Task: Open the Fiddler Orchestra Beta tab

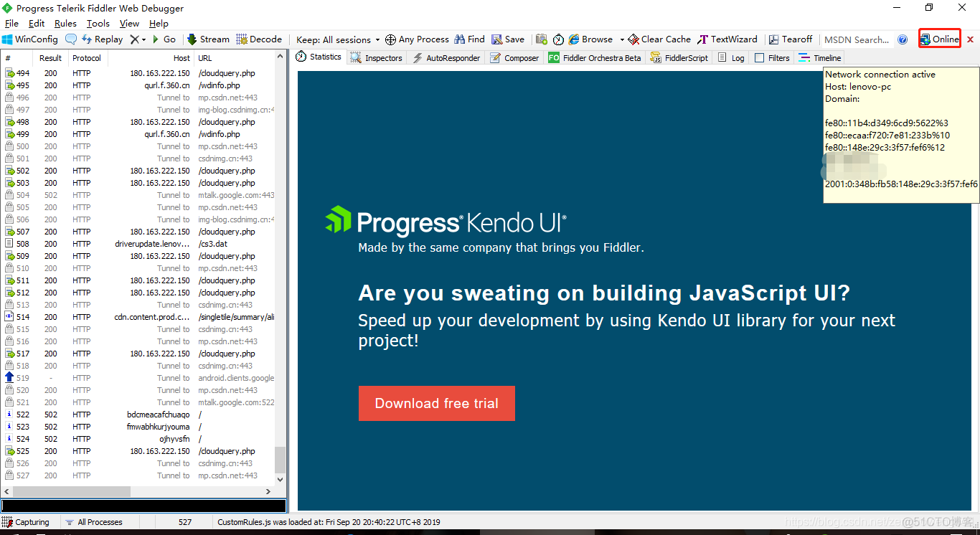Action: point(595,58)
